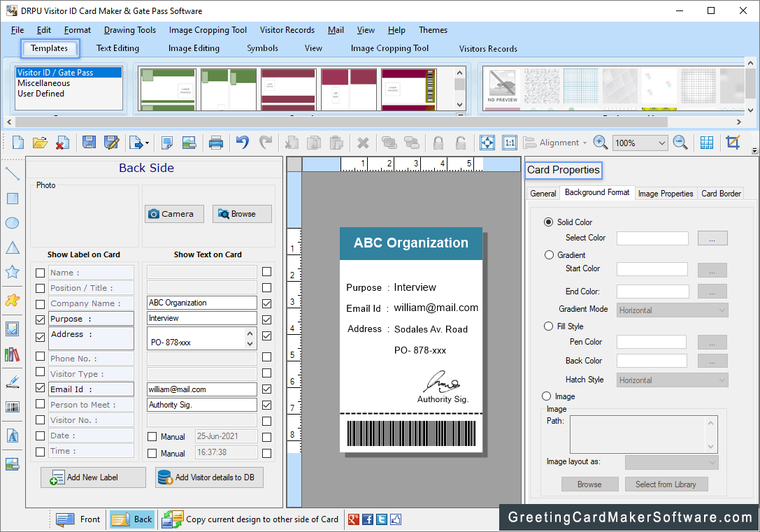Select the Star shape tool
This screenshot has height=532, width=760.
[x=12, y=272]
